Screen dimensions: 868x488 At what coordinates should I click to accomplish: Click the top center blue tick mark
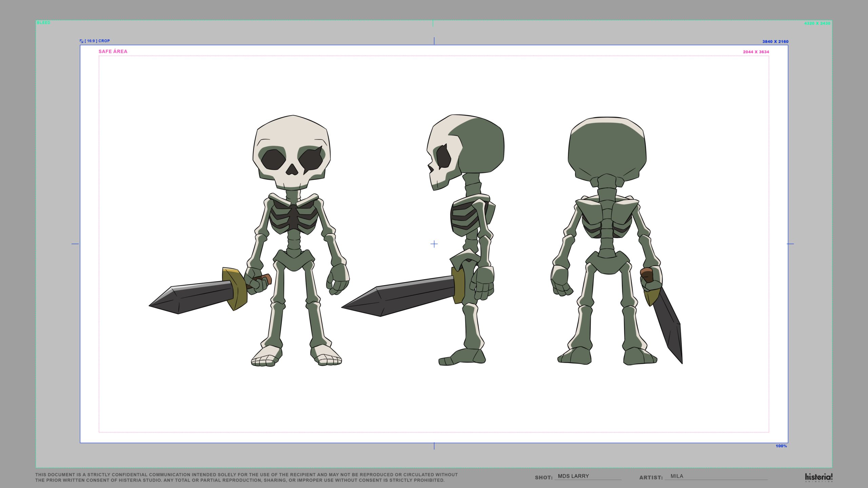pyautogui.click(x=434, y=41)
